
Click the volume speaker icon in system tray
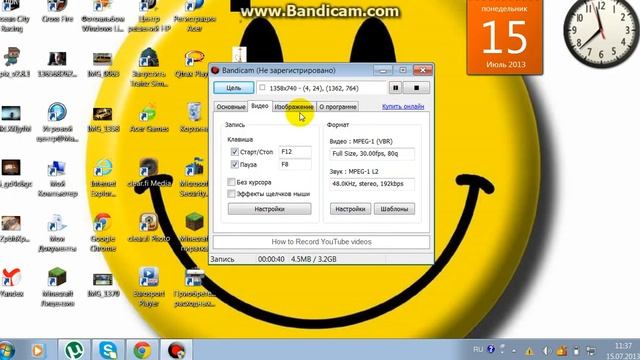pos(546,351)
